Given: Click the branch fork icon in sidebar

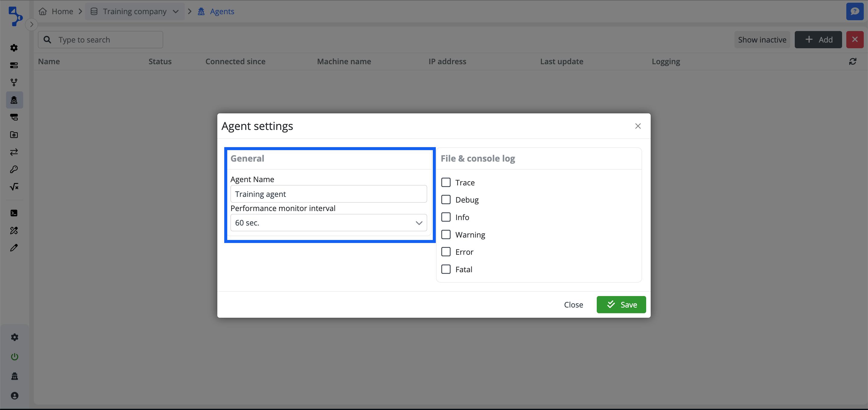Looking at the screenshot, I should (x=14, y=82).
